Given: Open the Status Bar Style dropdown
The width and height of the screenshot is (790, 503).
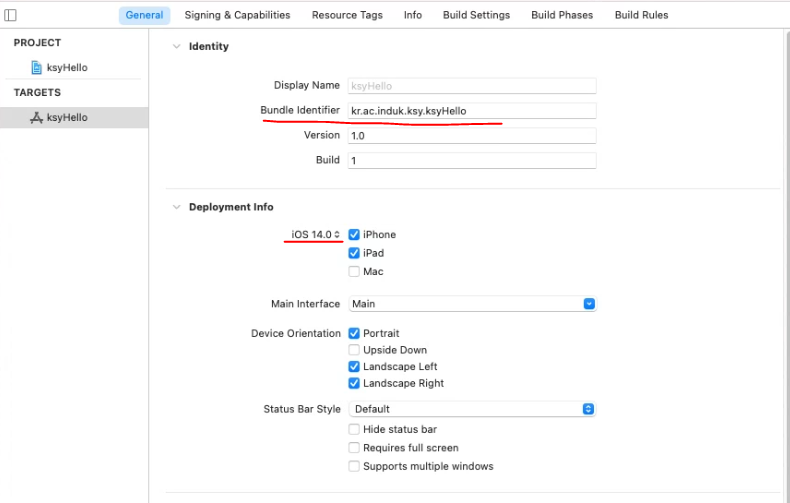Looking at the screenshot, I should [472, 409].
